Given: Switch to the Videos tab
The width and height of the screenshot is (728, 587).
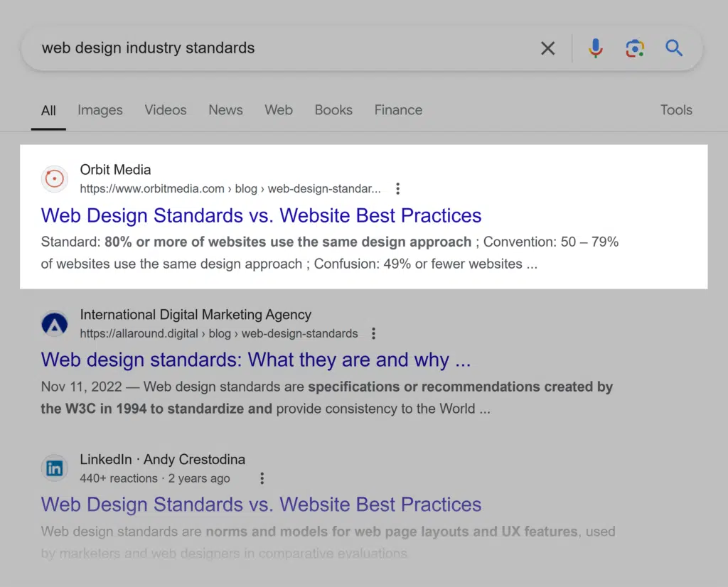Looking at the screenshot, I should pos(165,110).
